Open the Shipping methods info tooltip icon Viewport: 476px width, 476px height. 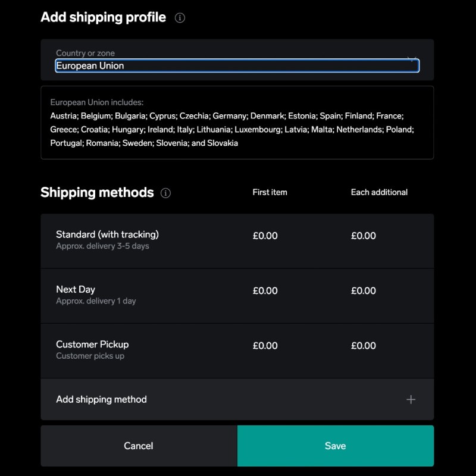166,193
